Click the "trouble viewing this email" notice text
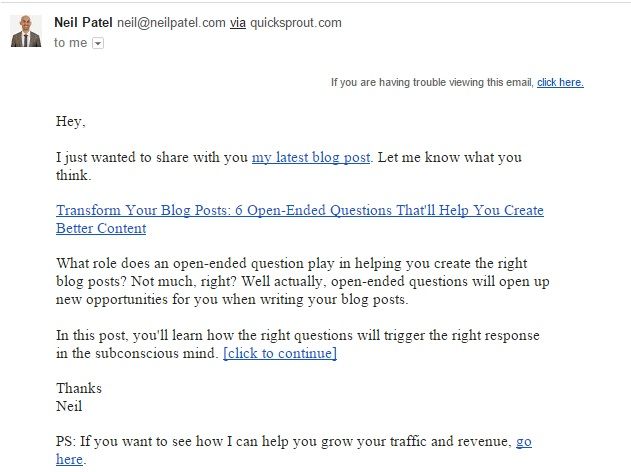The height and width of the screenshot is (472, 631). tap(432, 82)
